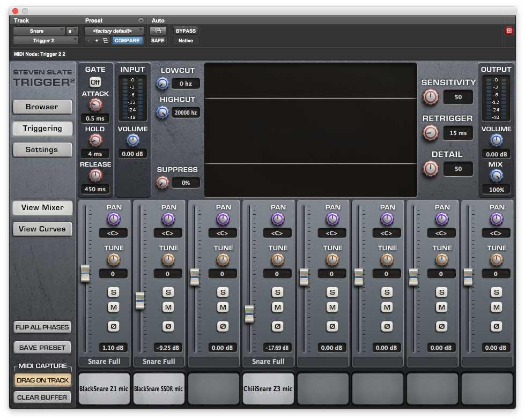Open articulation dropdown on BlackSnare Z1 channel
This screenshot has width=525, height=420.
(x=104, y=362)
